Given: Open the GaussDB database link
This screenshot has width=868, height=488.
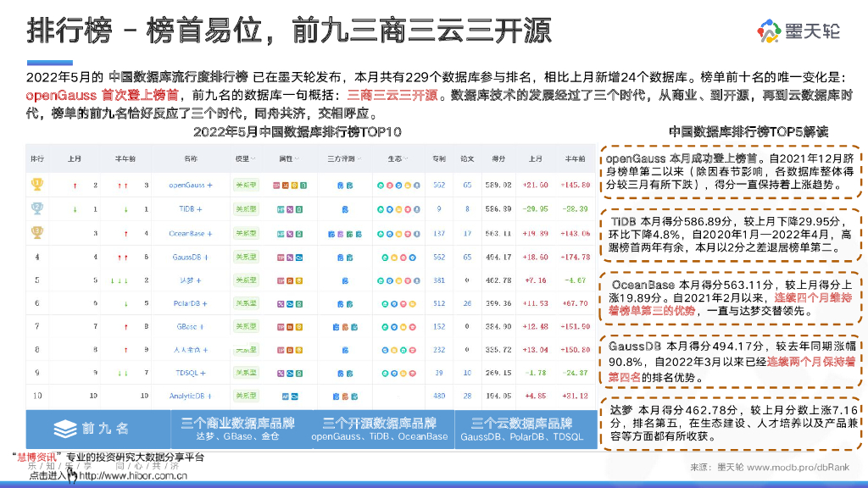Looking at the screenshot, I should 186,258.
